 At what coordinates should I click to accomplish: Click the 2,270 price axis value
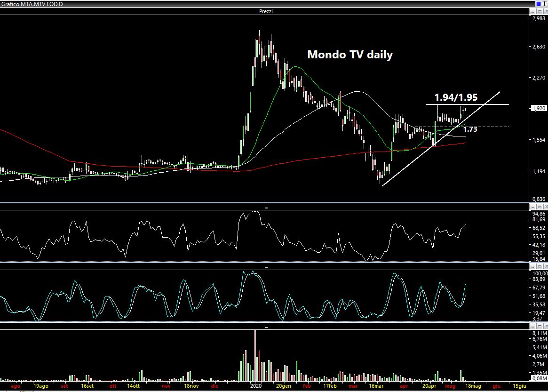pyautogui.click(x=539, y=78)
